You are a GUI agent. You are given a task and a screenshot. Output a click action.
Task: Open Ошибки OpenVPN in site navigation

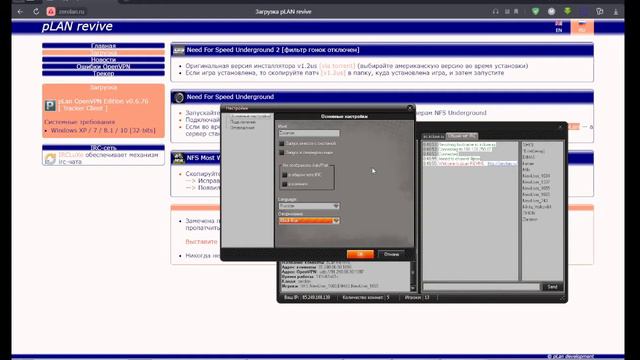click(x=103, y=67)
